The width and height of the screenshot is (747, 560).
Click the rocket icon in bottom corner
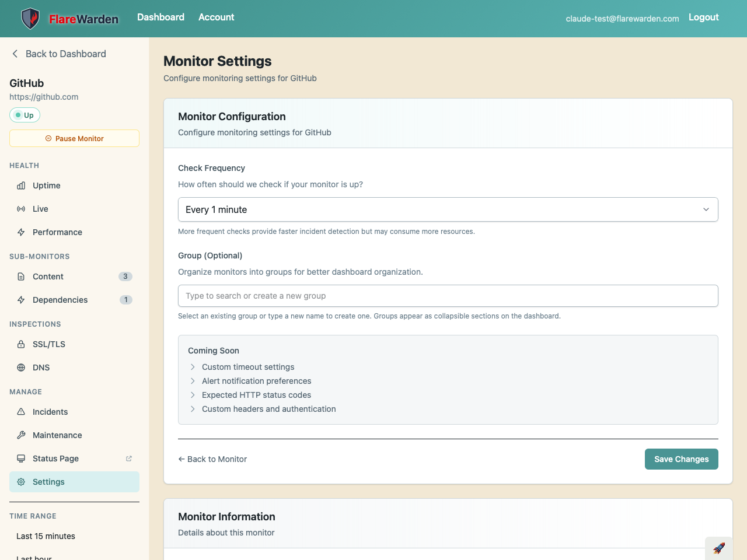(x=719, y=548)
